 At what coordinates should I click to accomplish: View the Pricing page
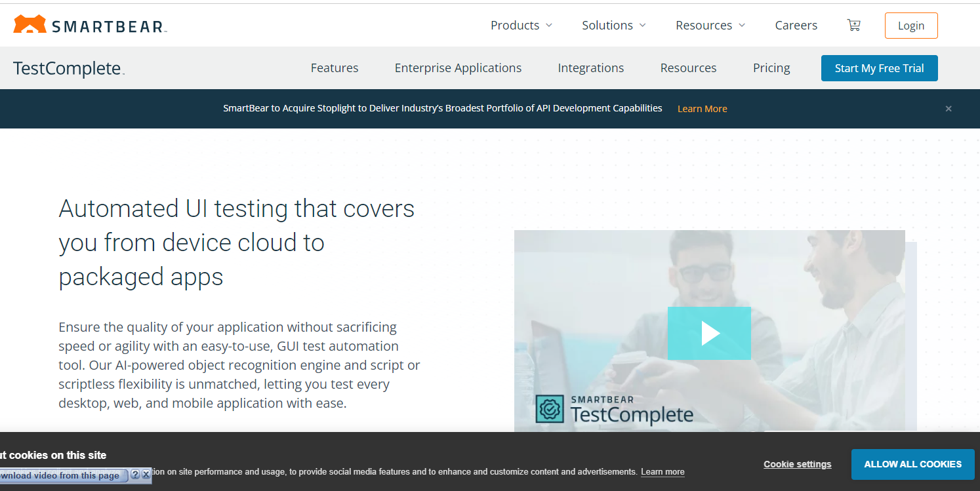[x=771, y=68]
